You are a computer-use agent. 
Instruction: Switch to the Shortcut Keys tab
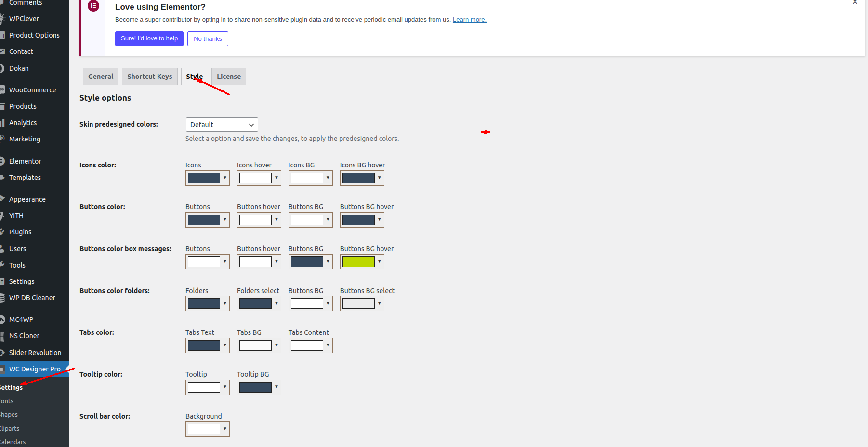tap(150, 77)
